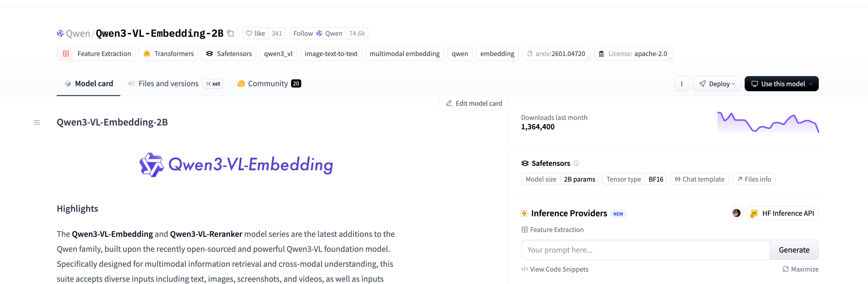The image size is (868, 284).
Task: Focus the Your prompt here input field
Action: pos(645,250)
